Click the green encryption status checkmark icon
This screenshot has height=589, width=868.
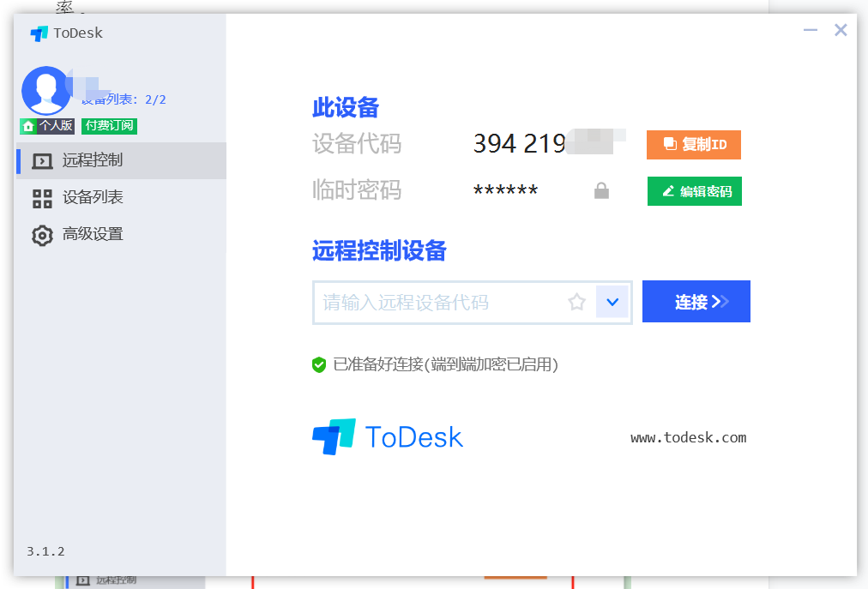pyautogui.click(x=319, y=364)
